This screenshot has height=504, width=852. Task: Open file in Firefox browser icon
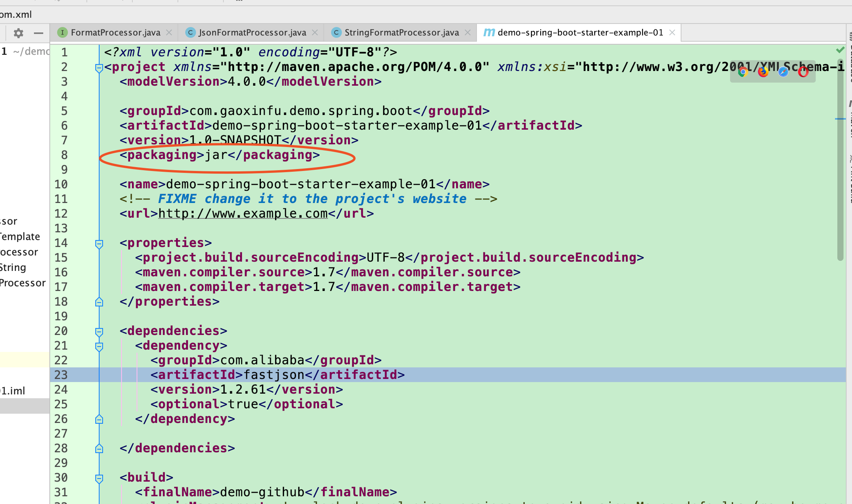pyautogui.click(x=763, y=72)
